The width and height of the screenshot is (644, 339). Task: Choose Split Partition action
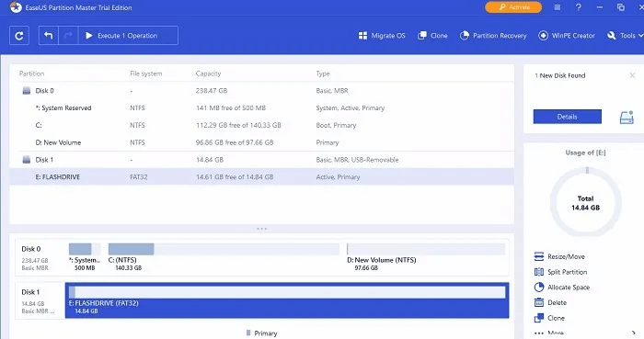click(560, 272)
